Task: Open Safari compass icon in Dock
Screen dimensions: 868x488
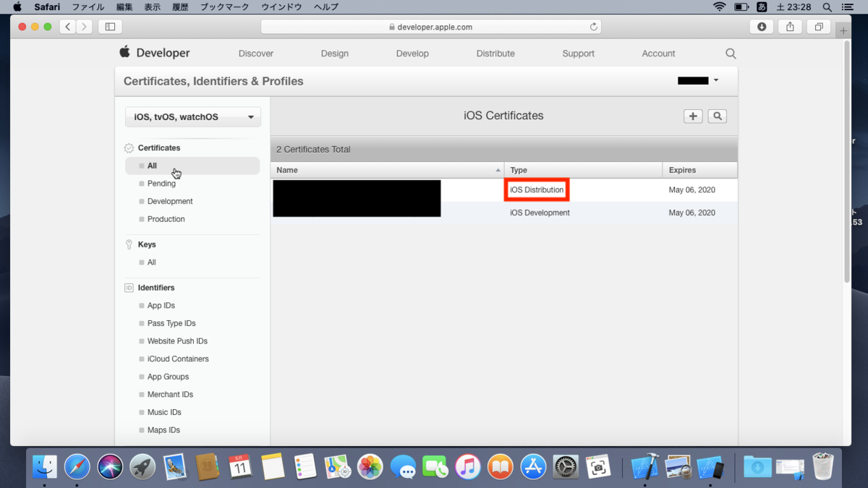Action: pyautogui.click(x=77, y=468)
